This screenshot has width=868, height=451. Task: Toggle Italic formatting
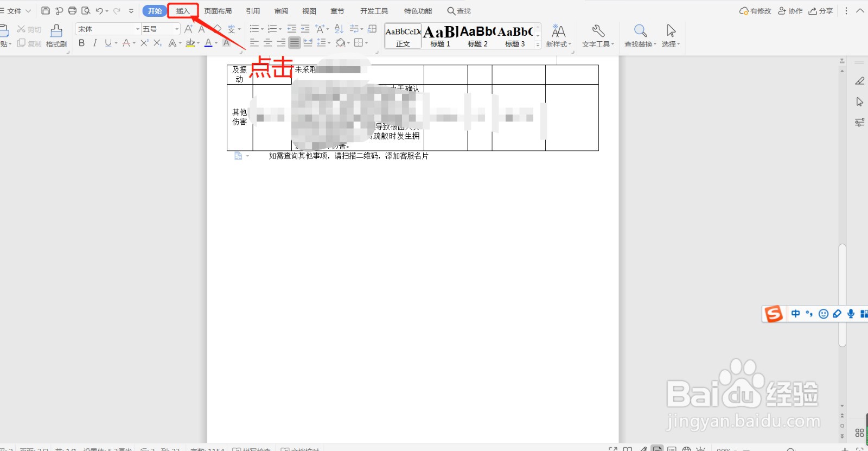tap(95, 43)
